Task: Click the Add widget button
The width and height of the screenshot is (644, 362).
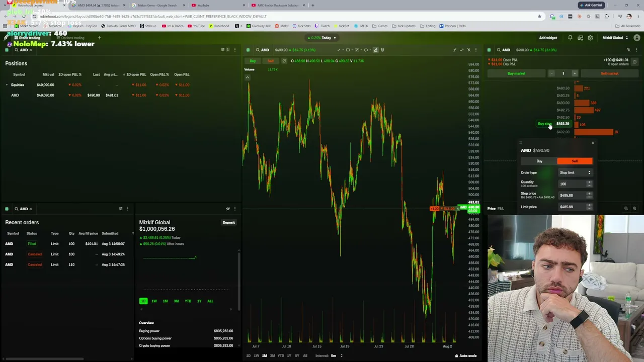Action: pyautogui.click(x=548, y=38)
